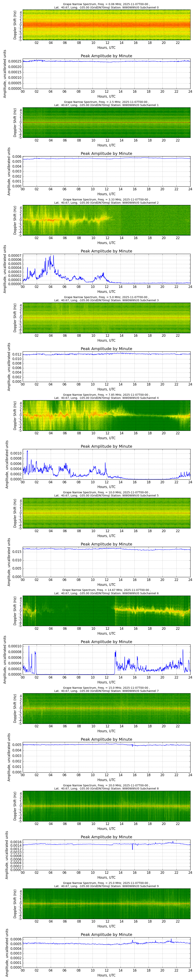
Task: Click the 0.00020 amplitude axis tick label
Action: coord(15,67)
